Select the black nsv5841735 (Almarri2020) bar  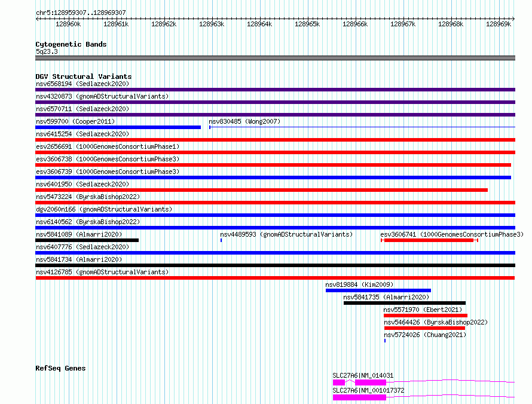coord(405,303)
